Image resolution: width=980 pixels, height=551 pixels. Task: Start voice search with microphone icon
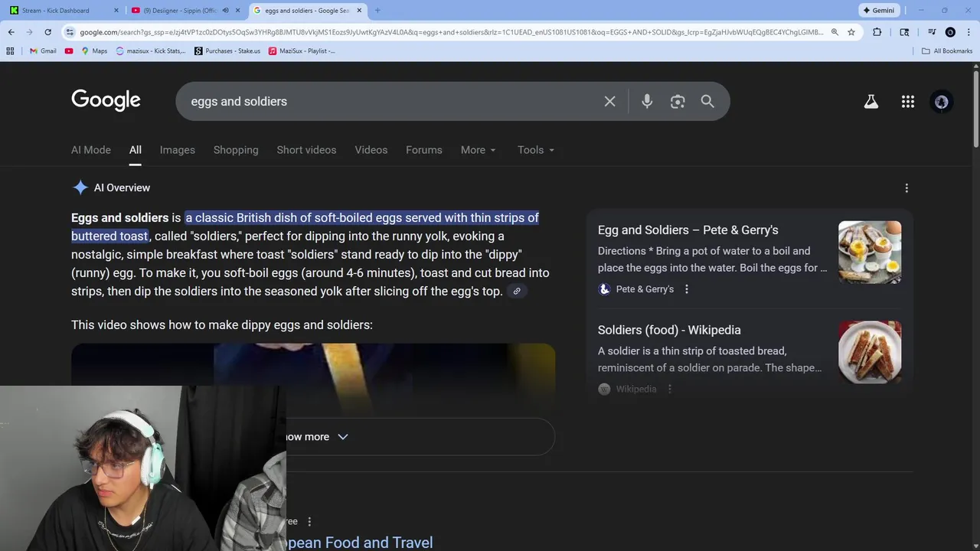click(647, 101)
